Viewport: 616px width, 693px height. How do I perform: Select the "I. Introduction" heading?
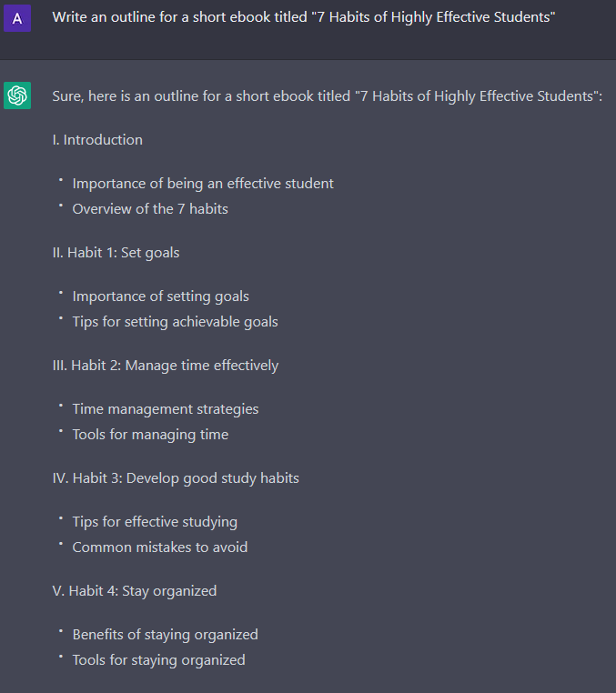point(97,140)
